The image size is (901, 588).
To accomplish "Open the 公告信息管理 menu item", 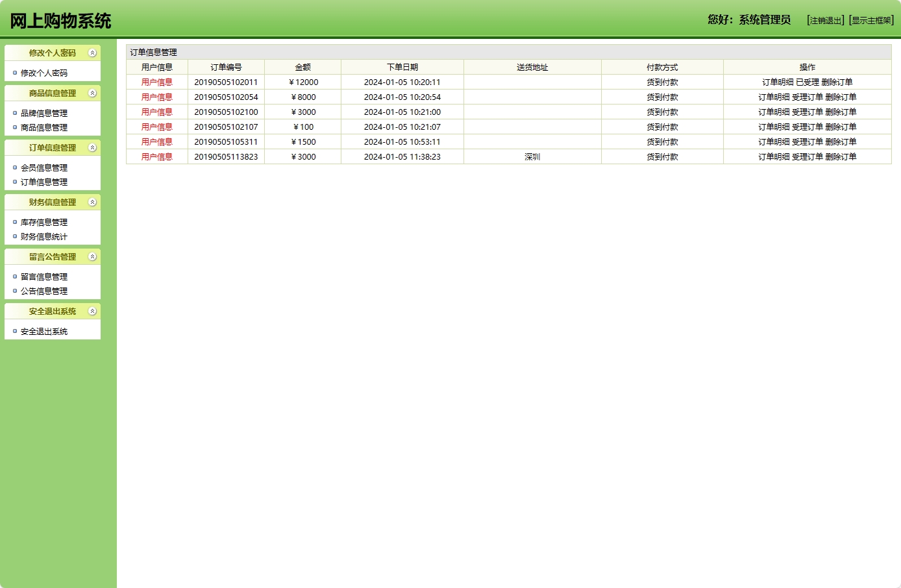I will tap(44, 291).
